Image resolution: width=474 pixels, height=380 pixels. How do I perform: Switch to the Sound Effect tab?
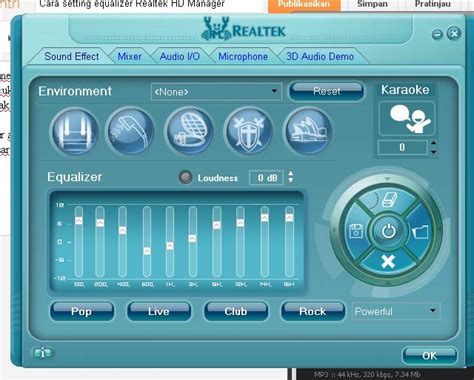(x=72, y=56)
